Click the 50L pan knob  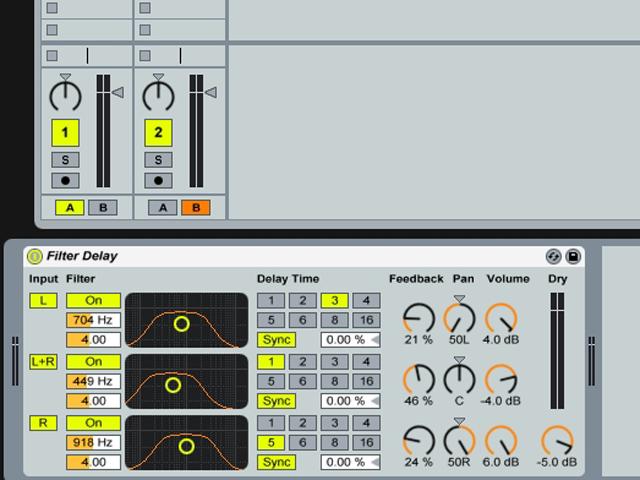(459, 318)
